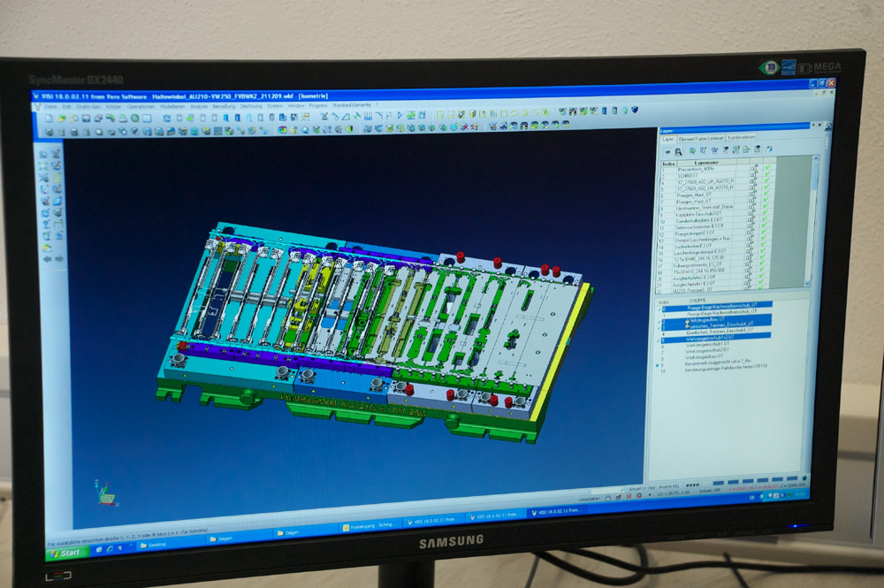
Task: Toggle green checkmark of SCHNITT layer
Action: click(767, 177)
